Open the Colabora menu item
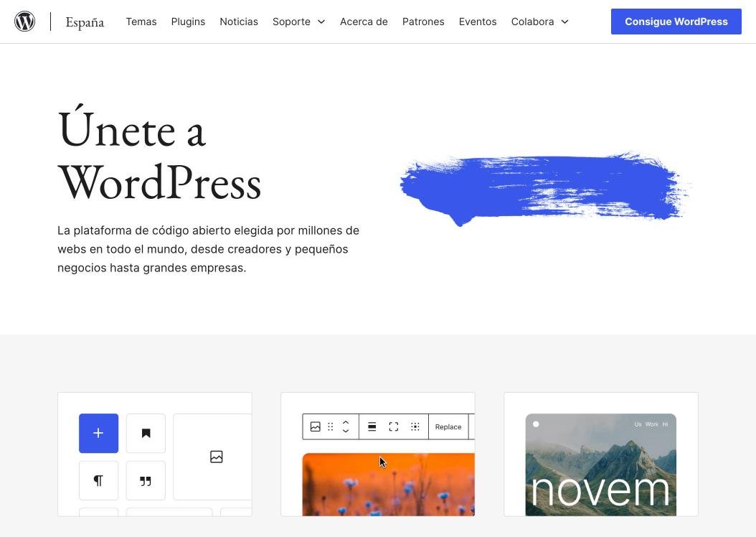This screenshot has height=537, width=756. 532,22
